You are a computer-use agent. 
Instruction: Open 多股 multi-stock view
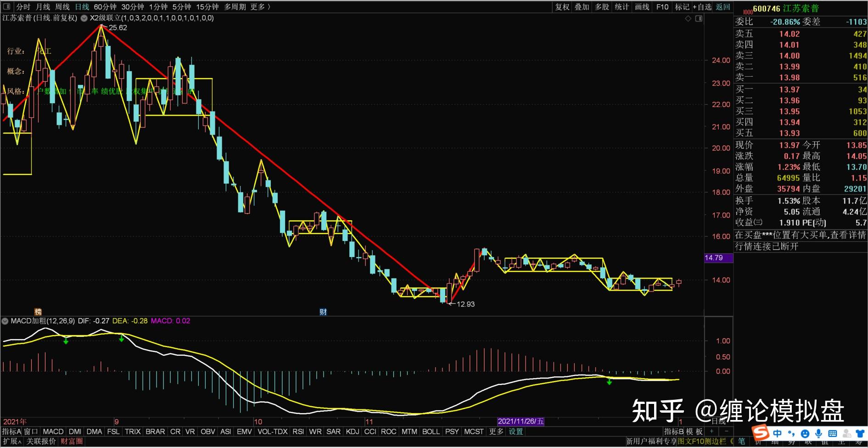(602, 7)
